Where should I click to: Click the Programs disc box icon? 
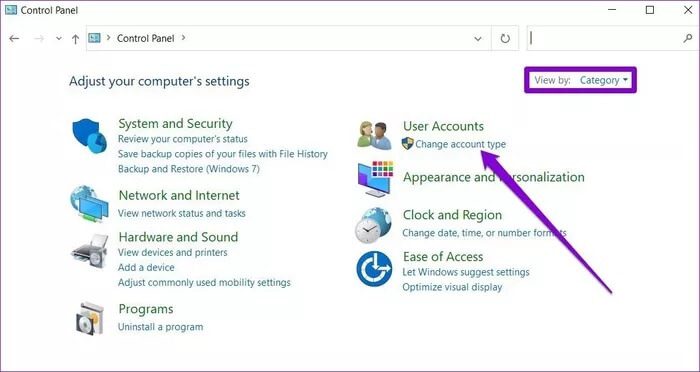pyautogui.click(x=89, y=319)
